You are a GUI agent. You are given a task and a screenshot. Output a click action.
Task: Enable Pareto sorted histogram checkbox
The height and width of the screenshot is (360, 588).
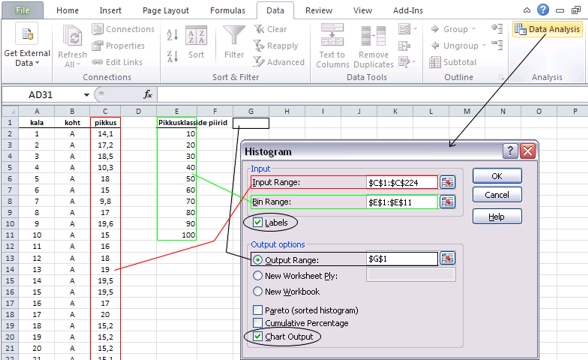[x=258, y=310]
